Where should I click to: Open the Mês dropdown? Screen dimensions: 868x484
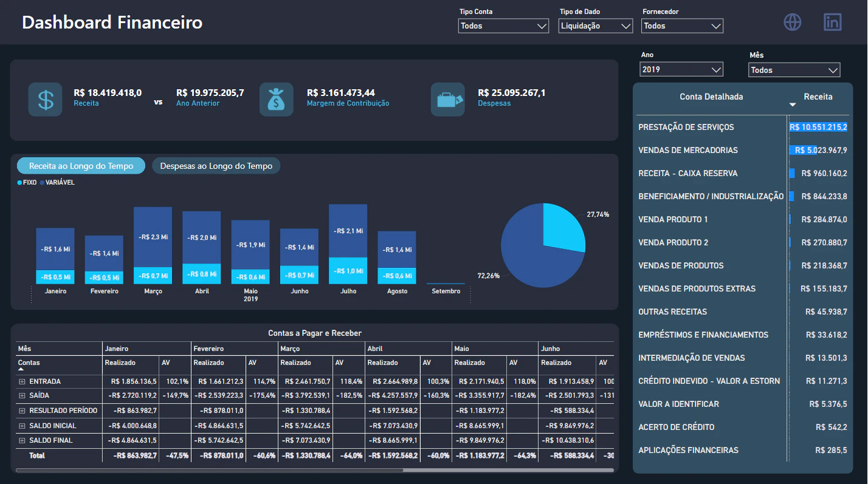794,70
